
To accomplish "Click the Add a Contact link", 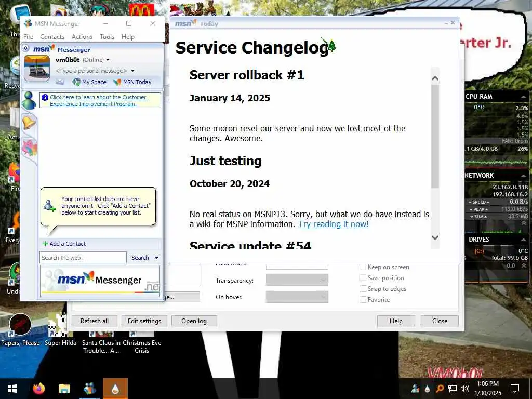I will point(68,244).
